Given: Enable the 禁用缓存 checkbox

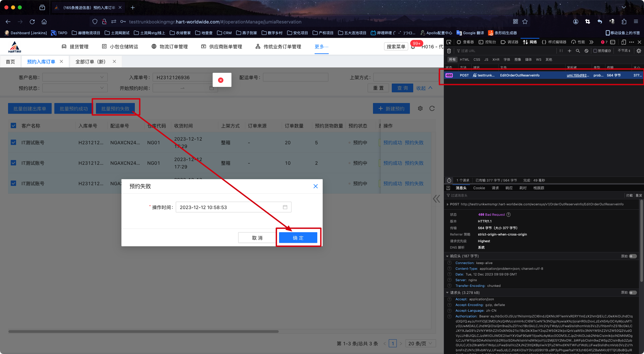Looking at the screenshot, I should 595,51.
